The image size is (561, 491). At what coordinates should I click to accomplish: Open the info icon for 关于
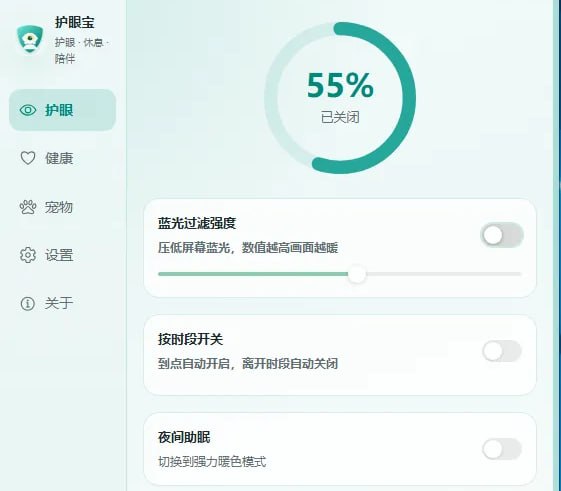tap(28, 304)
